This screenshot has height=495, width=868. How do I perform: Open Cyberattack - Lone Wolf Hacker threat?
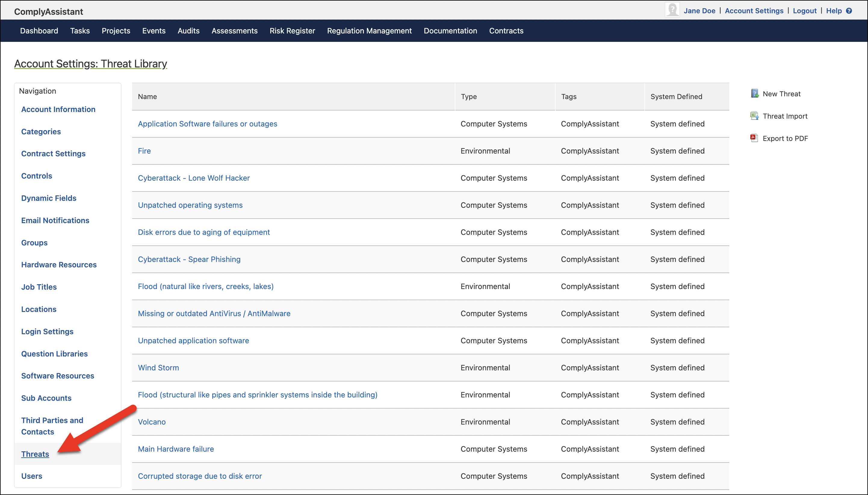pos(194,178)
